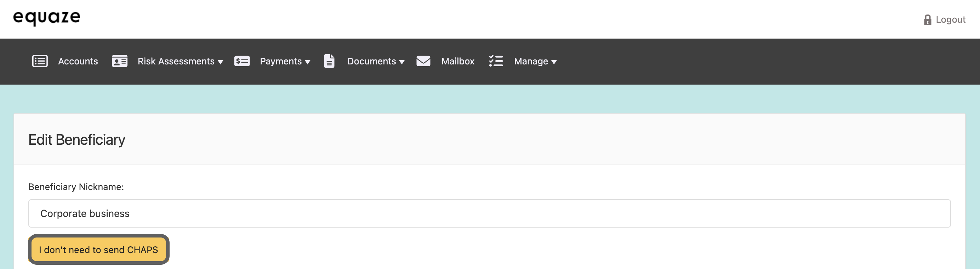Click the equaze logo
The width and height of the screenshot is (980, 269).
[47, 17]
